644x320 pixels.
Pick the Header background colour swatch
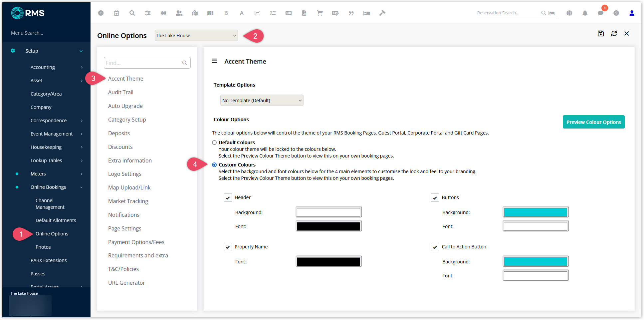coord(329,212)
